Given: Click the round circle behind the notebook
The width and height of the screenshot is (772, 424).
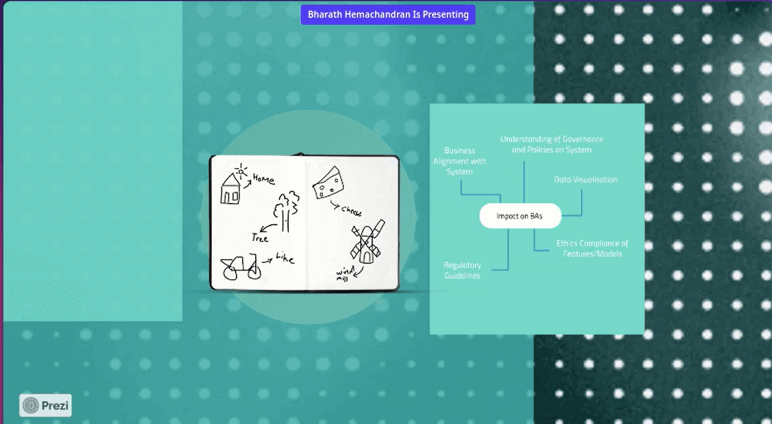Looking at the screenshot, I should click(x=308, y=217).
